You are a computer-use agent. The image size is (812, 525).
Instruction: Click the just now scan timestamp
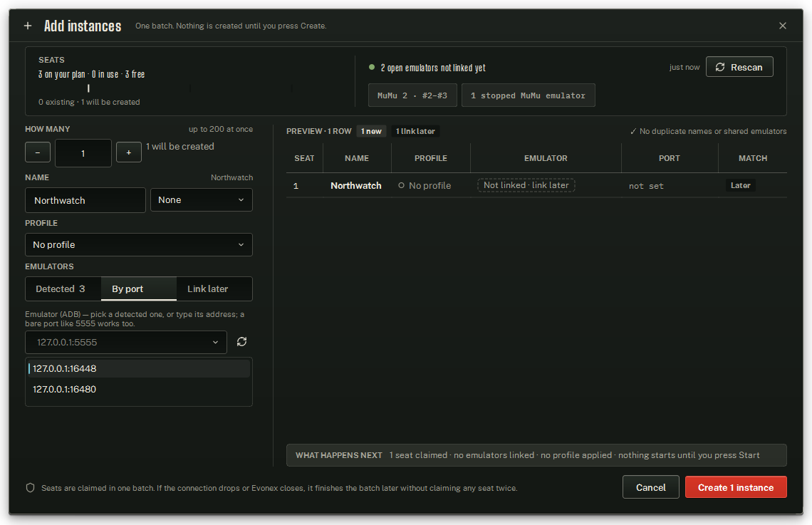tap(684, 67)
